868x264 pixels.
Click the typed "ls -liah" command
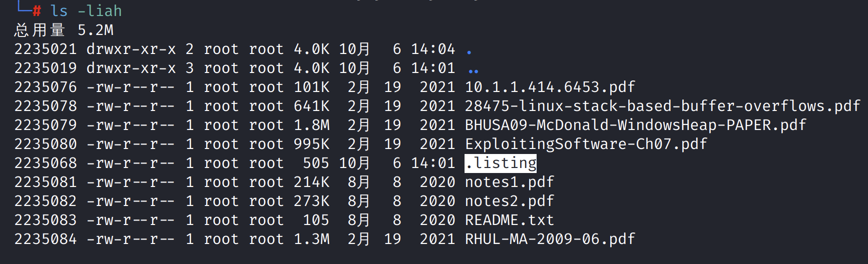pyautogui.click(x=86, y=11)
